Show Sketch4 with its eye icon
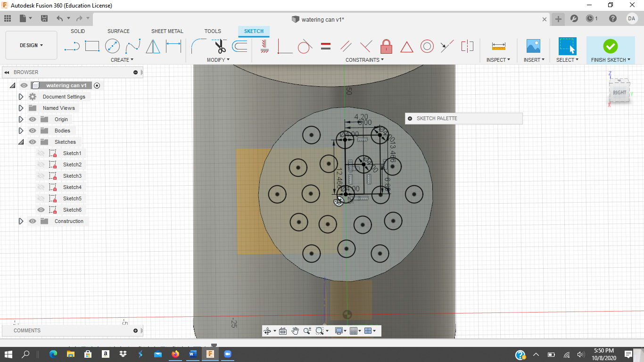644x362 pixels. pyautogui.click(x=41, y=187)
